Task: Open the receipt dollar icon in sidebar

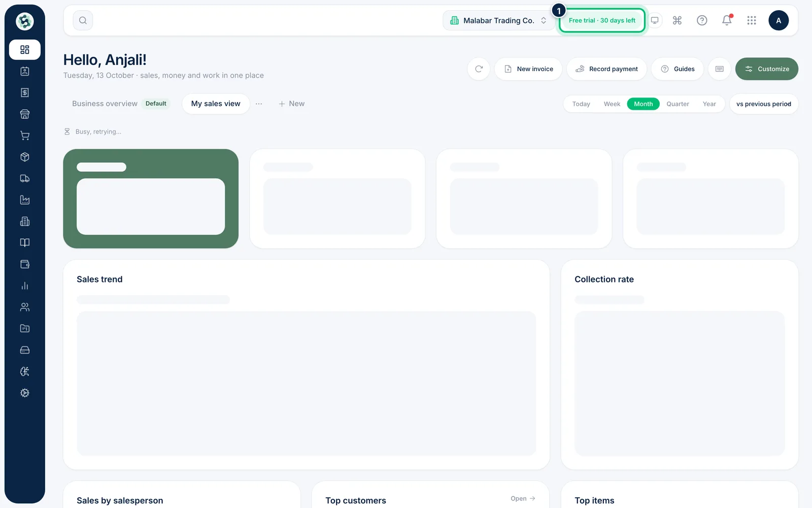Action: point(24,92)
